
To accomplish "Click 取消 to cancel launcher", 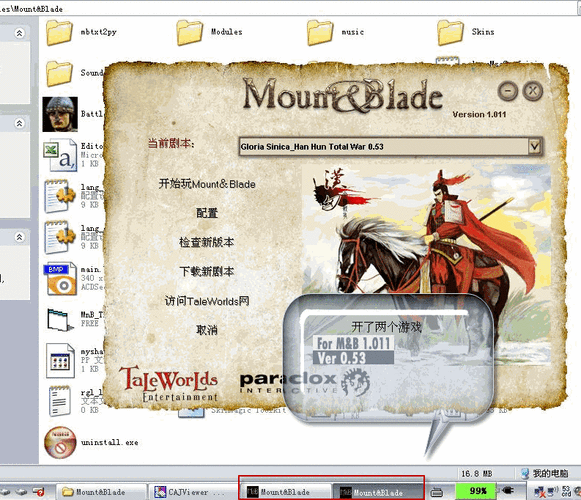I will (x=207, y=330).
